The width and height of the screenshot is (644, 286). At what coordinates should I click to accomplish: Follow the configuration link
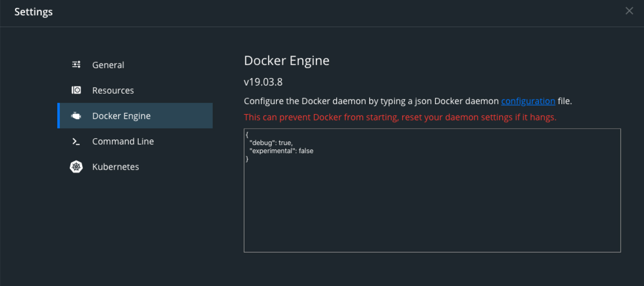click(528, 101)
